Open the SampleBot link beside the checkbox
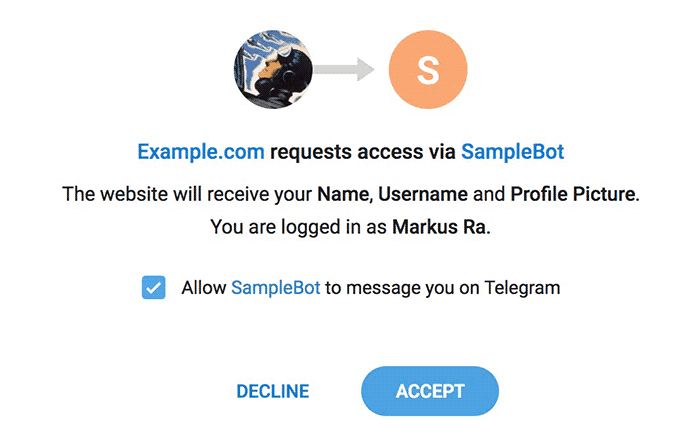 (x=275, y=288)
